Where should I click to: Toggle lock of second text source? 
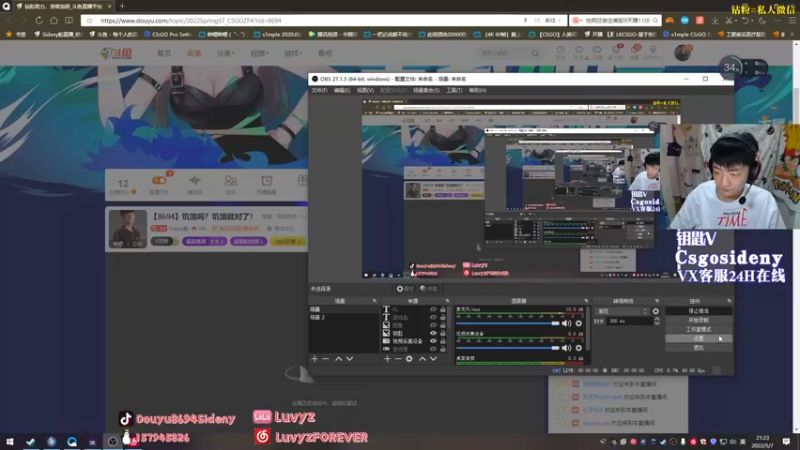[442, 317]
